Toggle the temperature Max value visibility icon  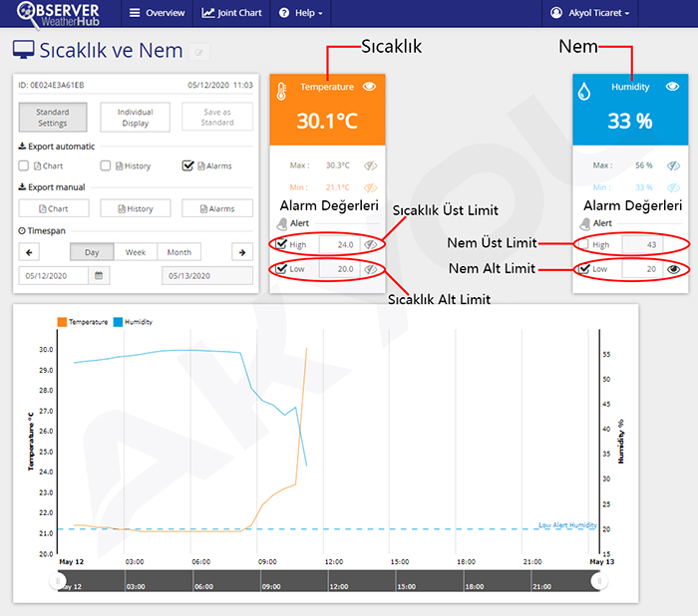point(370,165)
